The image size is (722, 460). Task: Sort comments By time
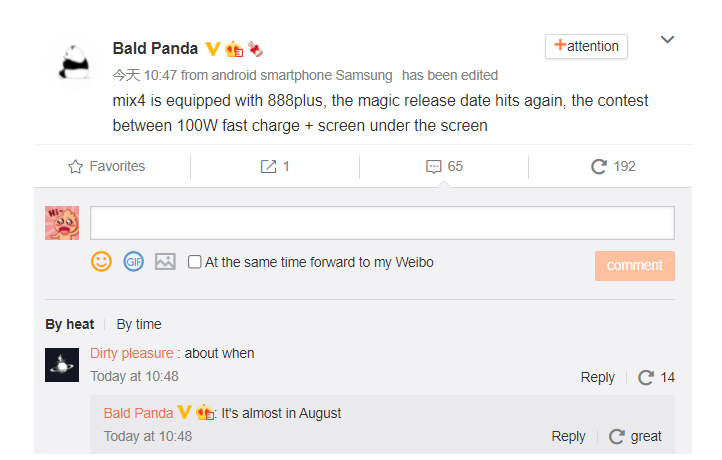(x=139, y=324)
